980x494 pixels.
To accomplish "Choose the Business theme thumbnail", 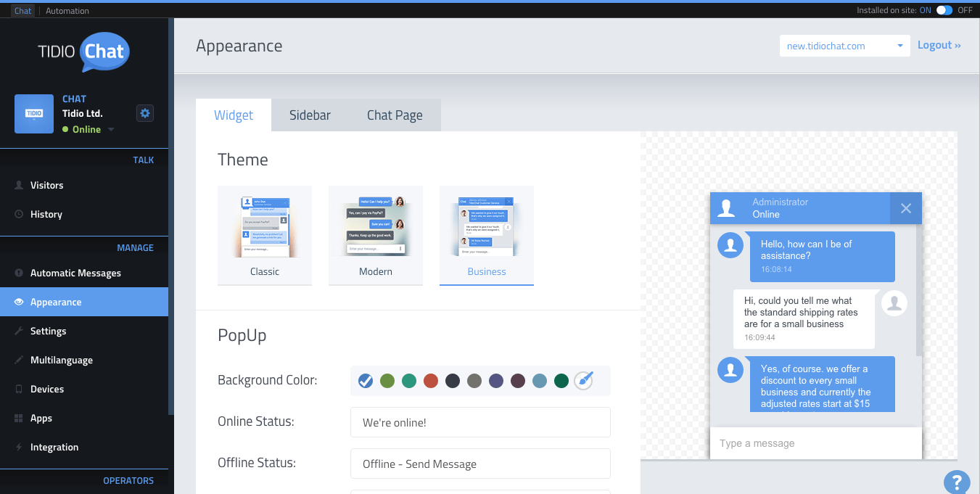I will point(487,235).
